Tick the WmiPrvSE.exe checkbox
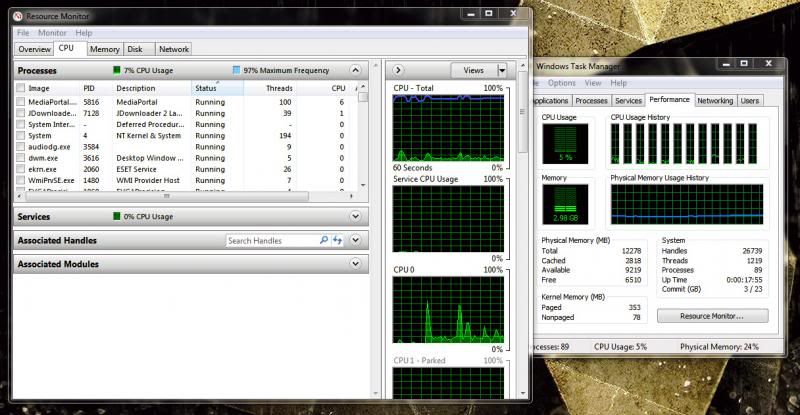This screenshot has width=800, height=415. pyautogui.click(x=20, y=180)
